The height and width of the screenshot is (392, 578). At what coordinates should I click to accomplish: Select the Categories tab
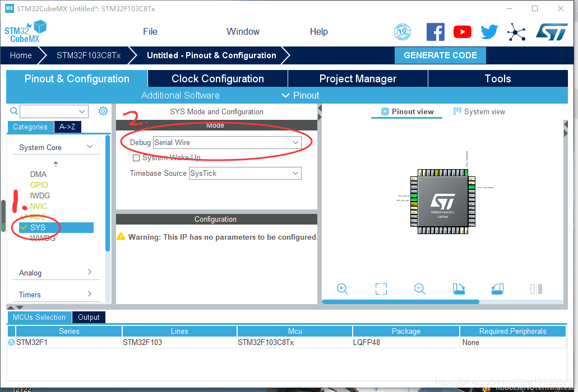point(30,127)
